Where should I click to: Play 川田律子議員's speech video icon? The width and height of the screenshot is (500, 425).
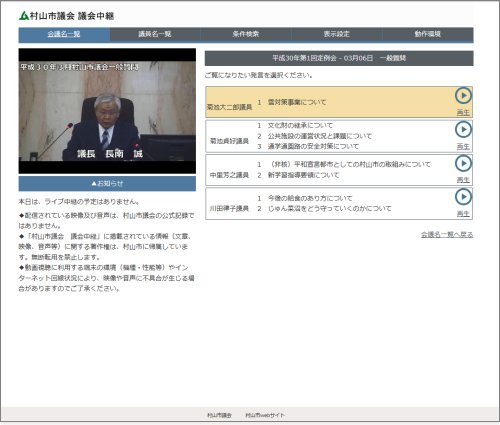463,197
